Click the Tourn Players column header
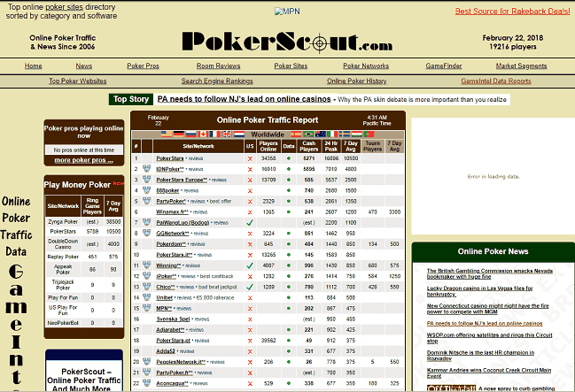Image resolution: width=575 pixels, height=392 pixels. tap(373, 146)
